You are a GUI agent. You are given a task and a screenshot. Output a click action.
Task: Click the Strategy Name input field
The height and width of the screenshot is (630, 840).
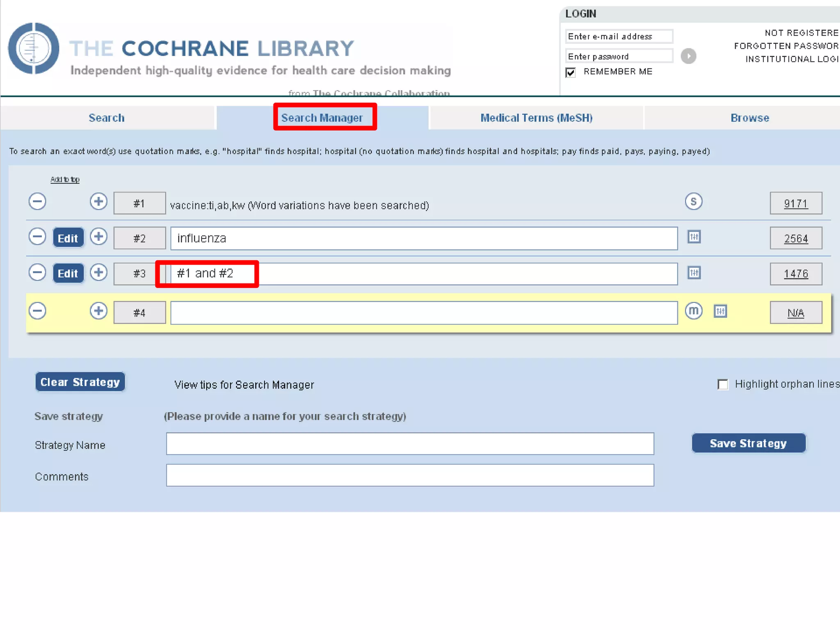409,444
